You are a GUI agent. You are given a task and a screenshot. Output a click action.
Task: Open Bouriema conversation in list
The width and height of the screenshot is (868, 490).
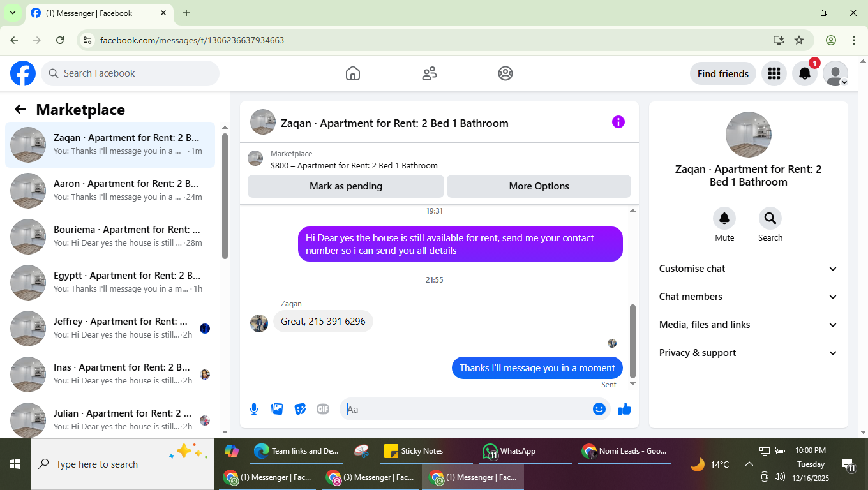(x=110, y=237)
